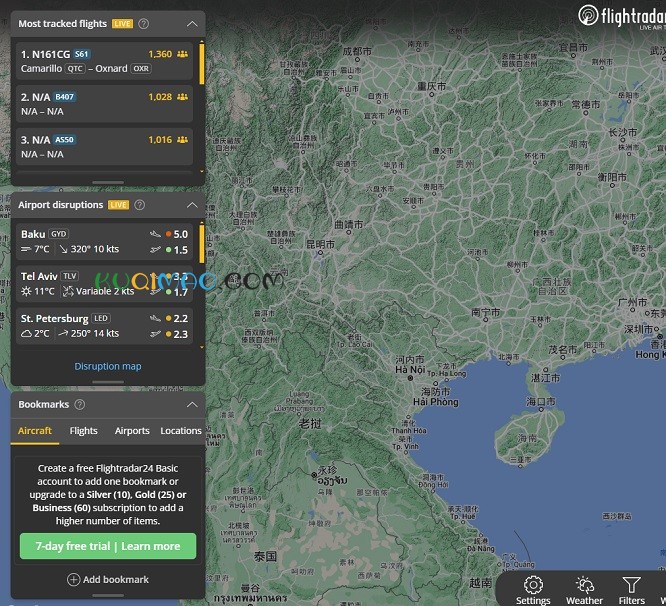This screenshot has height=606, width=666.
Task: Switch to Aircraft bookmarks tab
Action: [x=35, y=431]
